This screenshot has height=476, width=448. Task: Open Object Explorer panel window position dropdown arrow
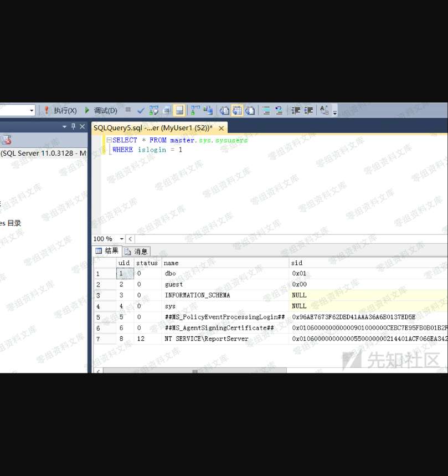(x=64, y=127)
